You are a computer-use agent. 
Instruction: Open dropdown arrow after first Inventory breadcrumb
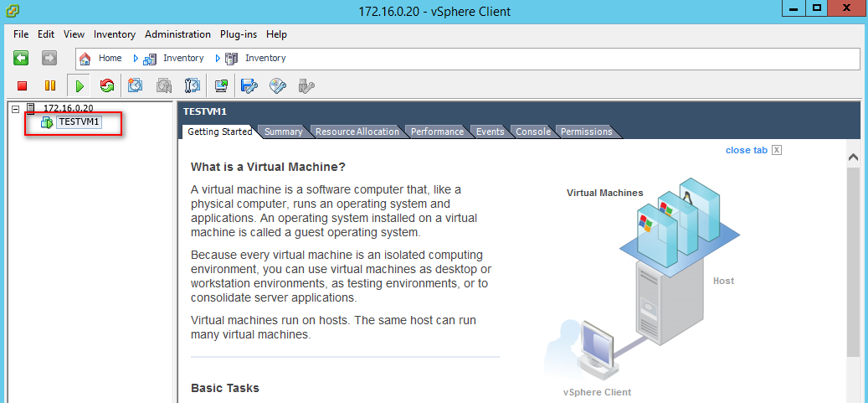coord(218,58)
